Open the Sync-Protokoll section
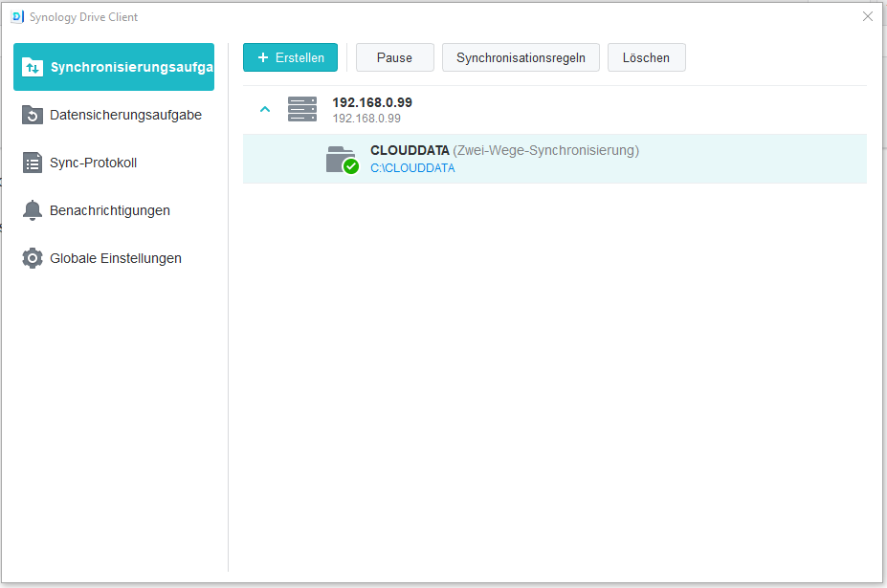 click(x=114, y=163)
